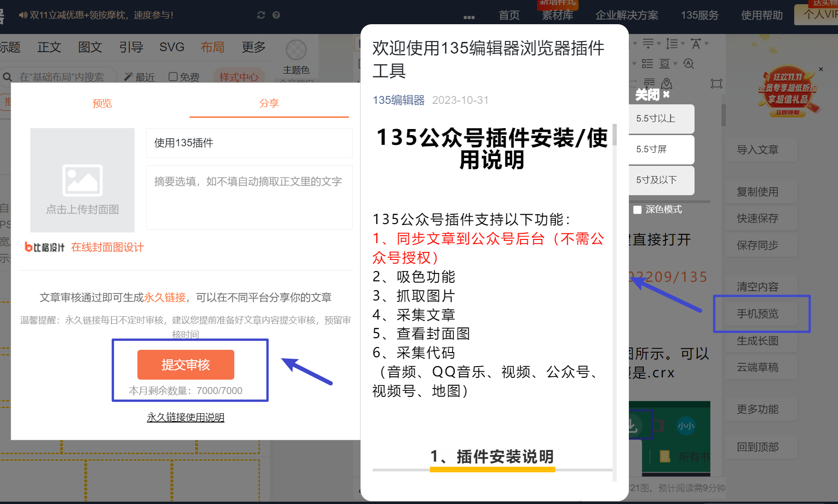Select the 5.5寸屏 screen size
The height and width of the screenshot is (504, 838).
point(661,149)
